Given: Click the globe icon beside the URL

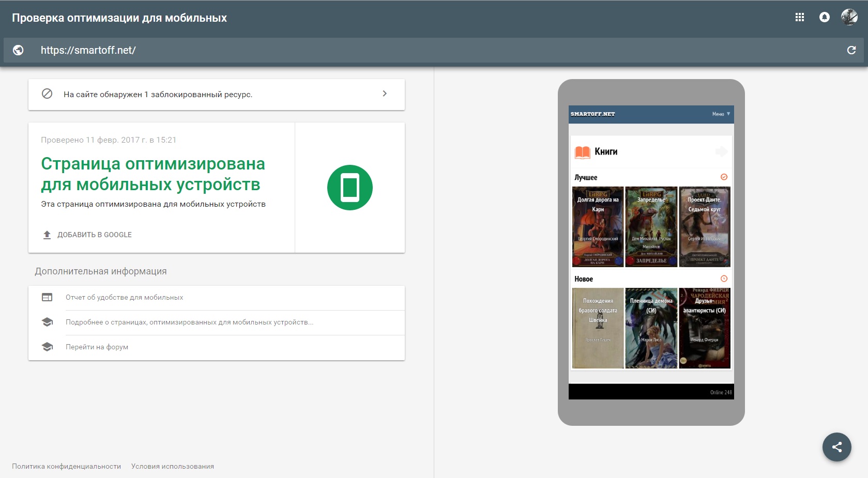Looking at the screenshot, I should tap(18, 50).
